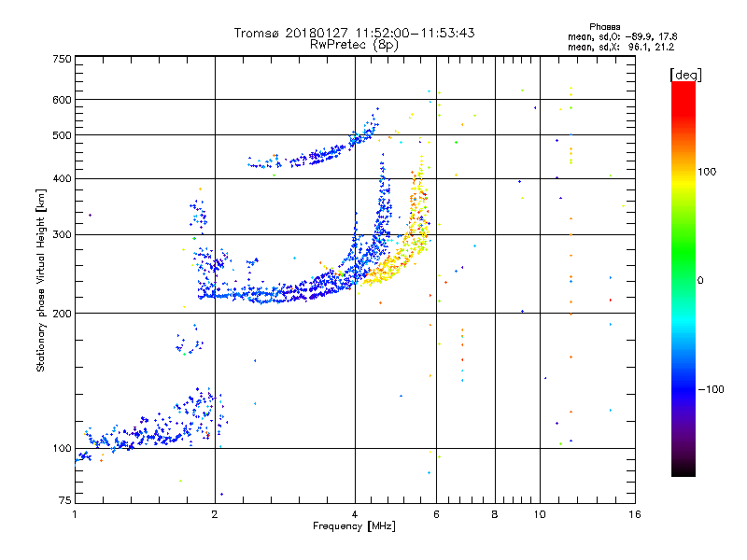Viewport: 747px width, 560px height.
Task: Click the x-axis tick label '6'
Action: [x=436, y=514]
